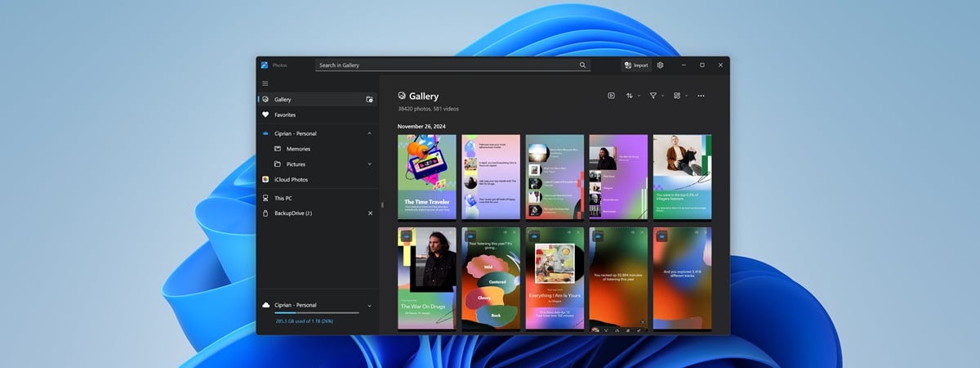Click the search magnifier icon

(x=583, y=65)
